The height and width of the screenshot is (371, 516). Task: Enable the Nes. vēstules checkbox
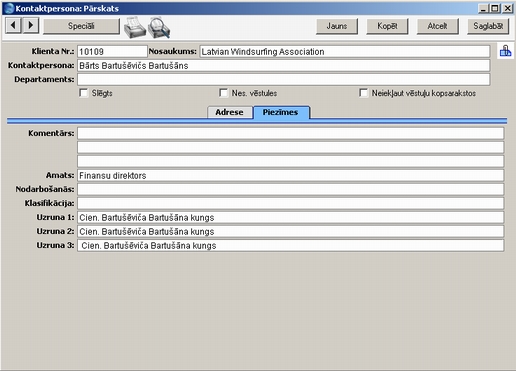[x=223, y=93]
